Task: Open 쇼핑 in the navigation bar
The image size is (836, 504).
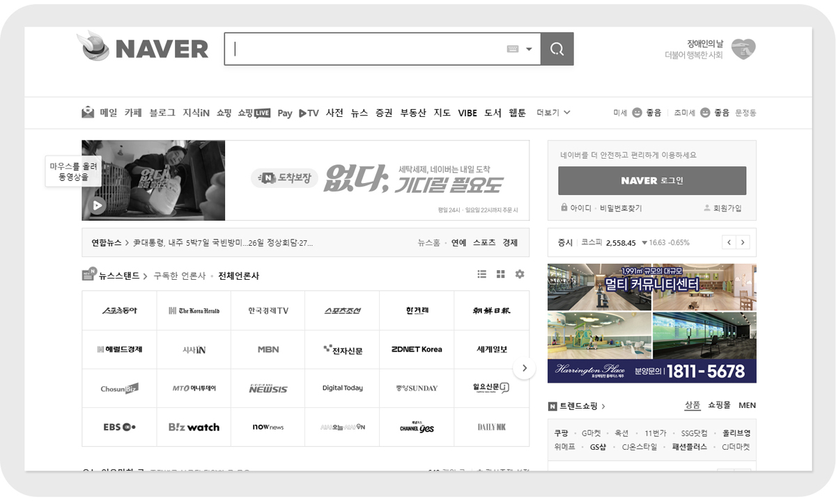Action: point(224,113)
